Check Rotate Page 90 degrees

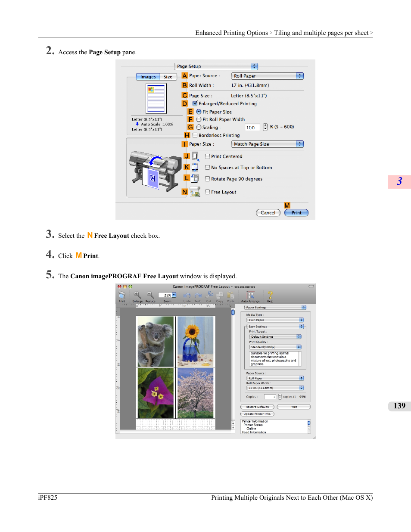pyautogui.click(x=207, y=179)
